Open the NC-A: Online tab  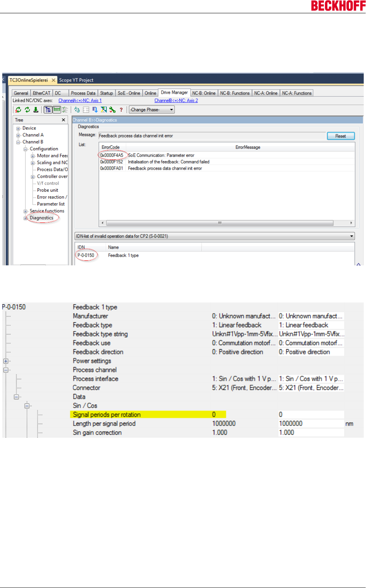pos(266,93)
